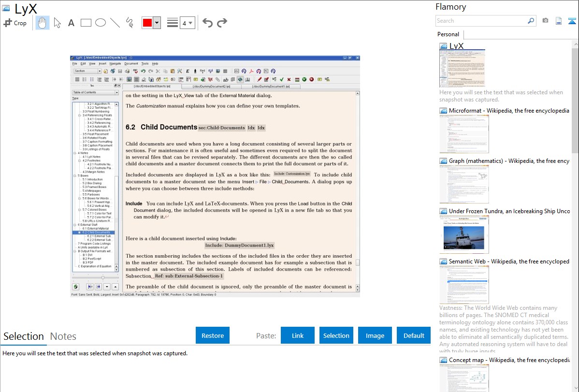Pick the ellipse drawing tool

coord(101,23)
